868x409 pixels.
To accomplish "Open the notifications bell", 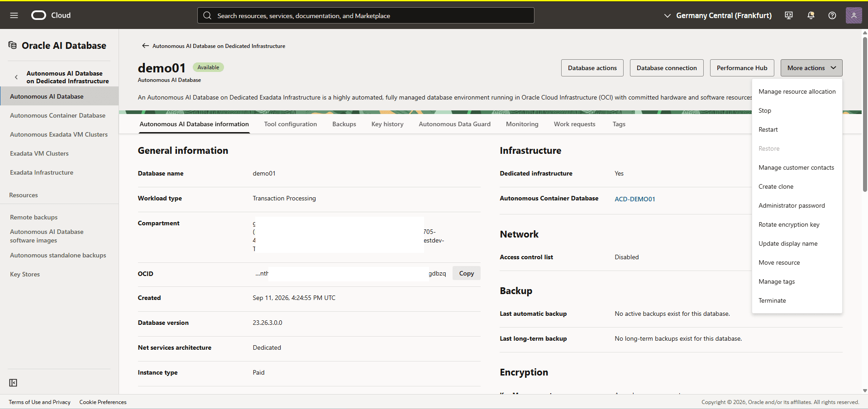I will tap(811, 15).
